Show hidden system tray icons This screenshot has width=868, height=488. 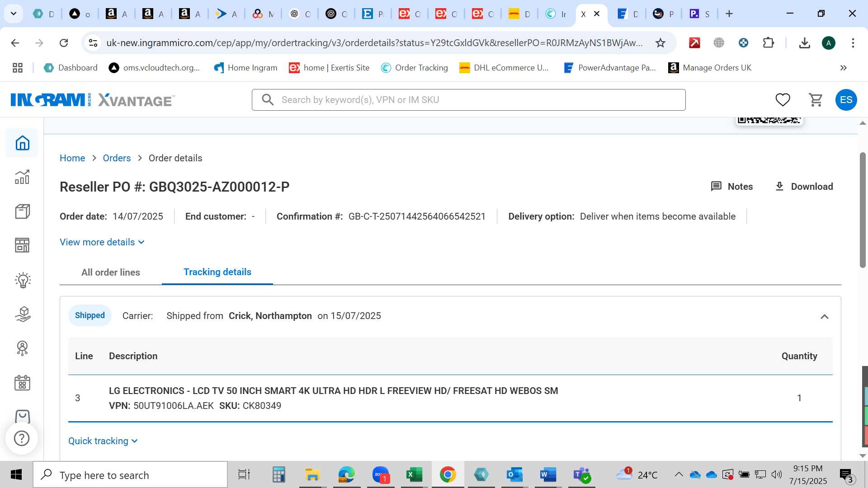click(679, 474)
